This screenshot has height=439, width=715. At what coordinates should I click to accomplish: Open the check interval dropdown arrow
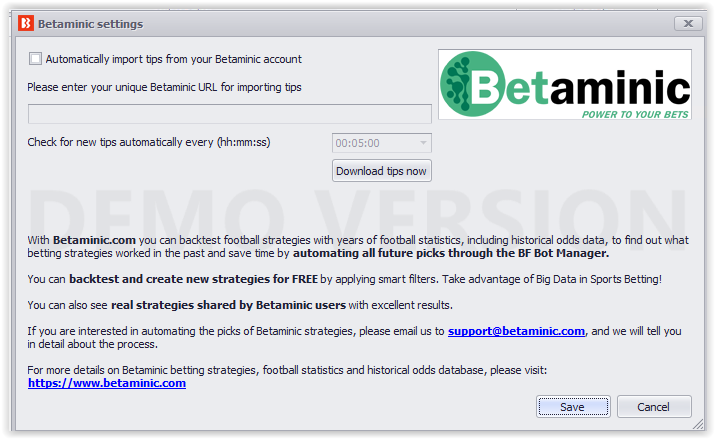click(x=423, y=143)
